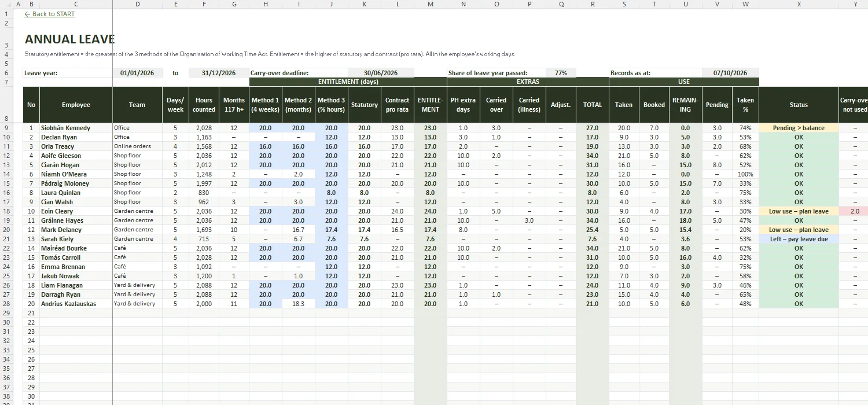Click the REMAINING column heading
The width and height of the screenshot is (868, 405).
685,105
